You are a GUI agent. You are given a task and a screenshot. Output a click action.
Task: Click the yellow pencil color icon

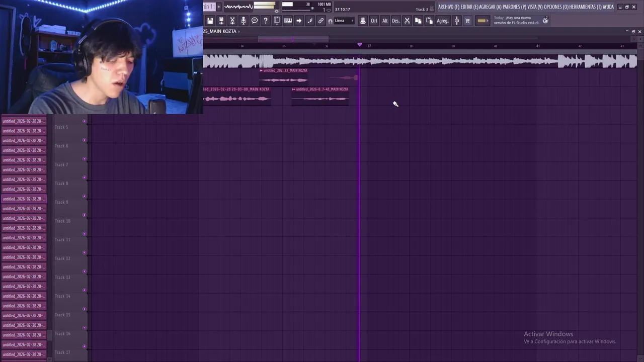point(482,21)
